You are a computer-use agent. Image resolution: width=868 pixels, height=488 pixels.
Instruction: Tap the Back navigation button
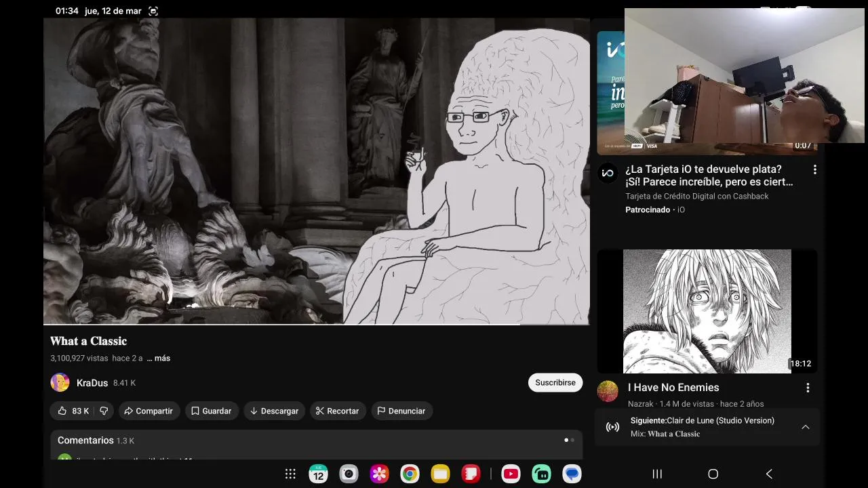coord(769,474)
